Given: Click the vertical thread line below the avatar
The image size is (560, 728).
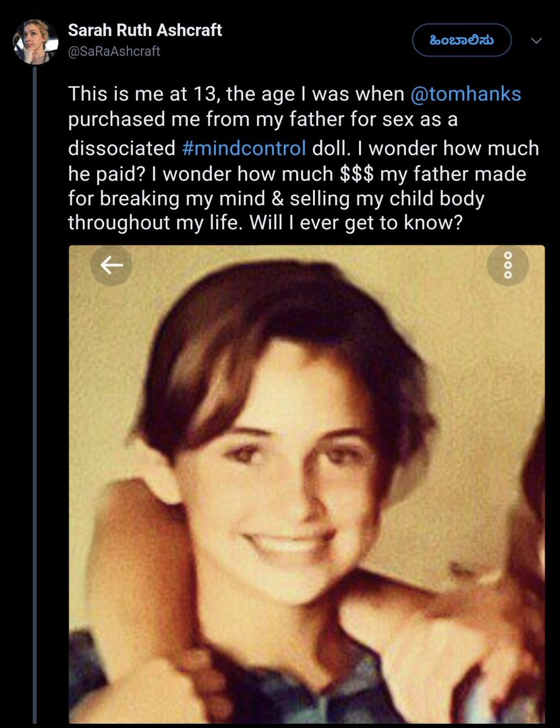Looking at the screenshot, I should pos(36,394).
